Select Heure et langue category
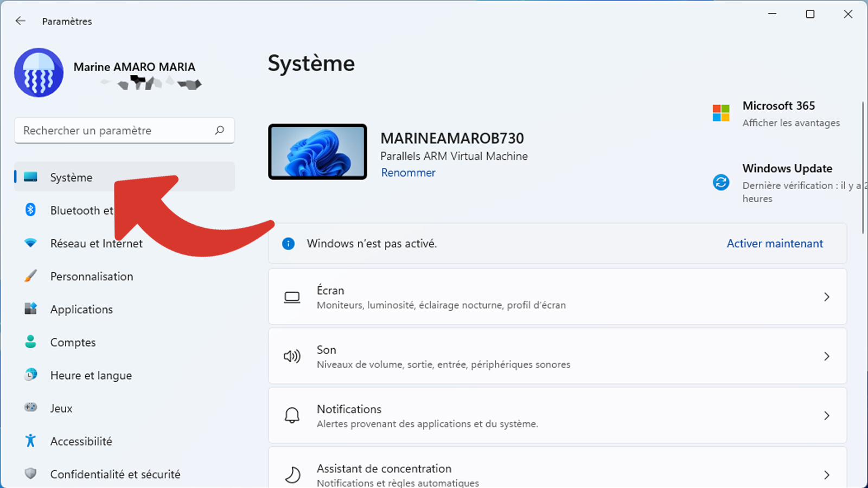 pyautogui.click(x=91, y=375)
